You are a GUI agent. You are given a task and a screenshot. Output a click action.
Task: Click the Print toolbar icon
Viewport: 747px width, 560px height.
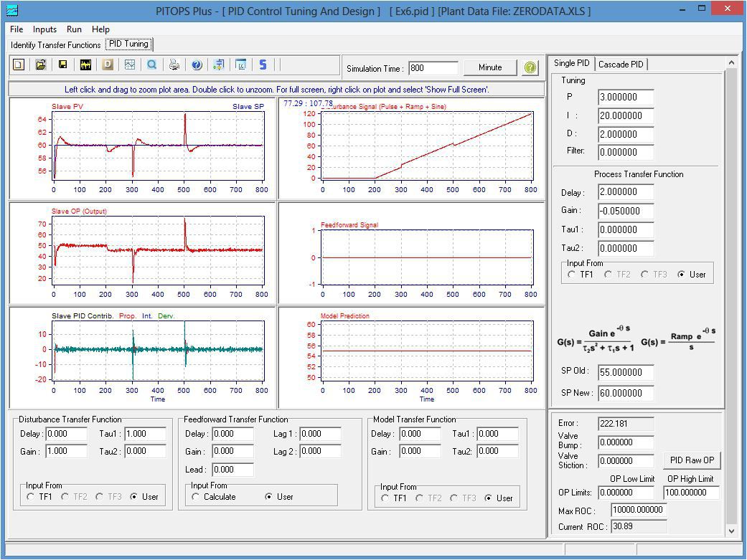coord(174,65)
